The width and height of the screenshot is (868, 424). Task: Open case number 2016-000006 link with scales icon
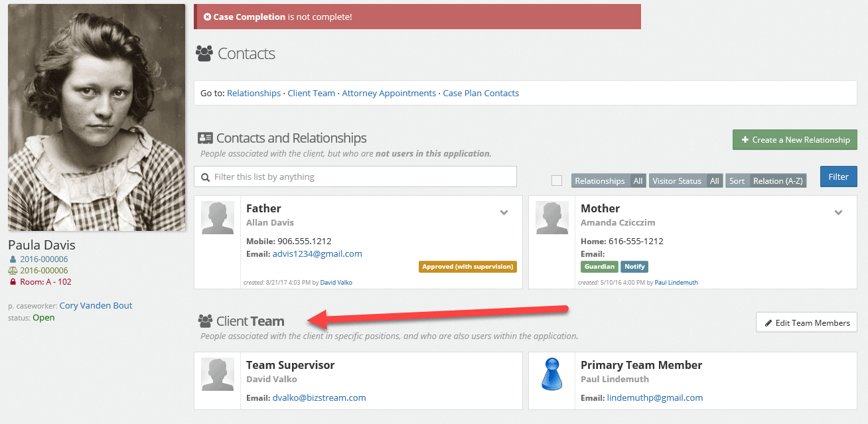(44, 271)
